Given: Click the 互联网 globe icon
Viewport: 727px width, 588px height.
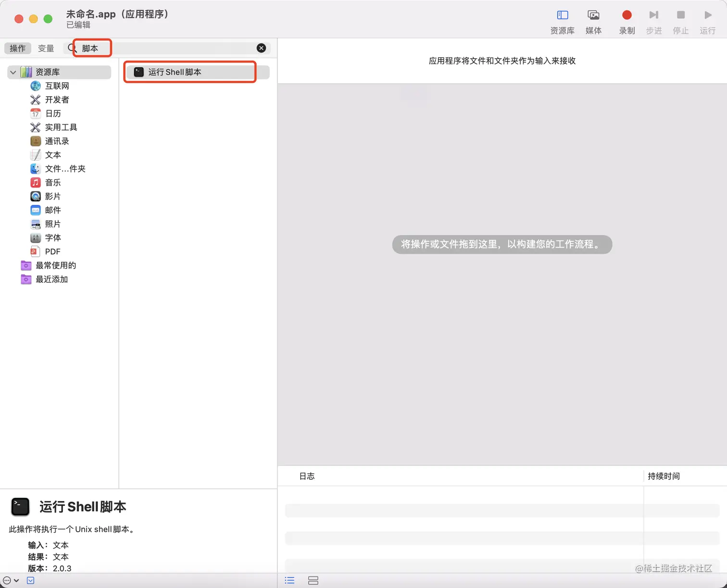Looking at the screenshot, I should click(x=36, y=86).
